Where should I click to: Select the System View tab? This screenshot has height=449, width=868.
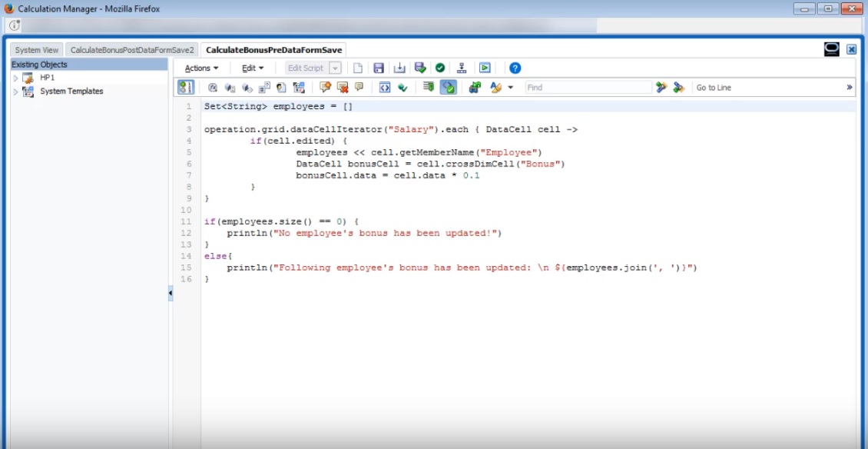(x=36, y=49)
